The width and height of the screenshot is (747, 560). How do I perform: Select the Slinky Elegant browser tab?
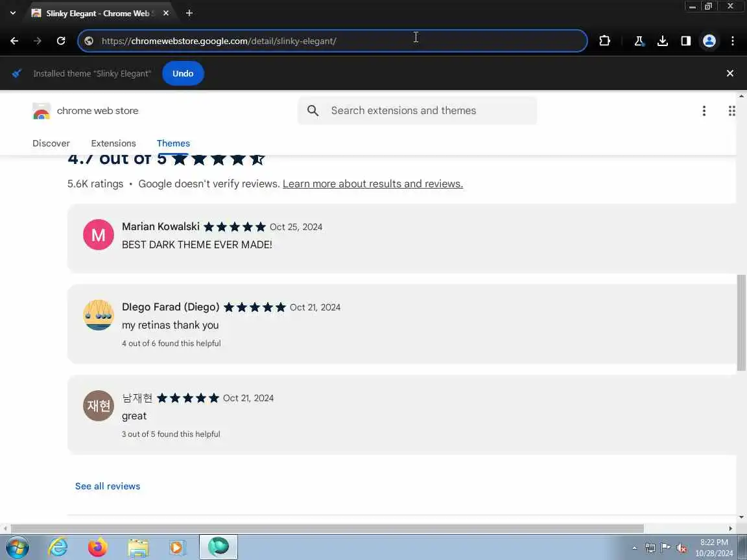click(x=98, y=14)
